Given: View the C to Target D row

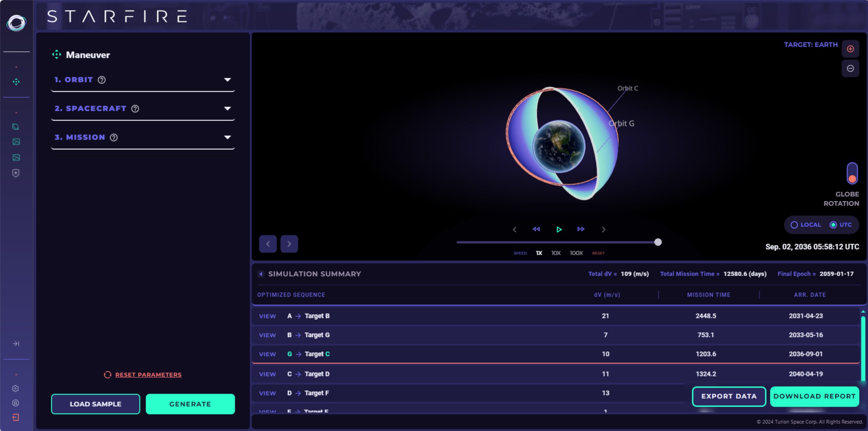Looking at the screenshot, I should [x=267, y=374].
